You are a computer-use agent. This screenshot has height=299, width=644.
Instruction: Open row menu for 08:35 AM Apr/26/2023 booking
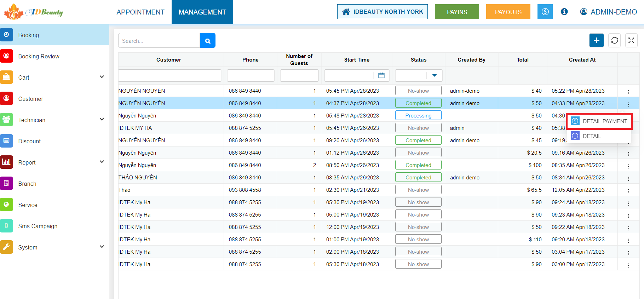tap(628, 166)
